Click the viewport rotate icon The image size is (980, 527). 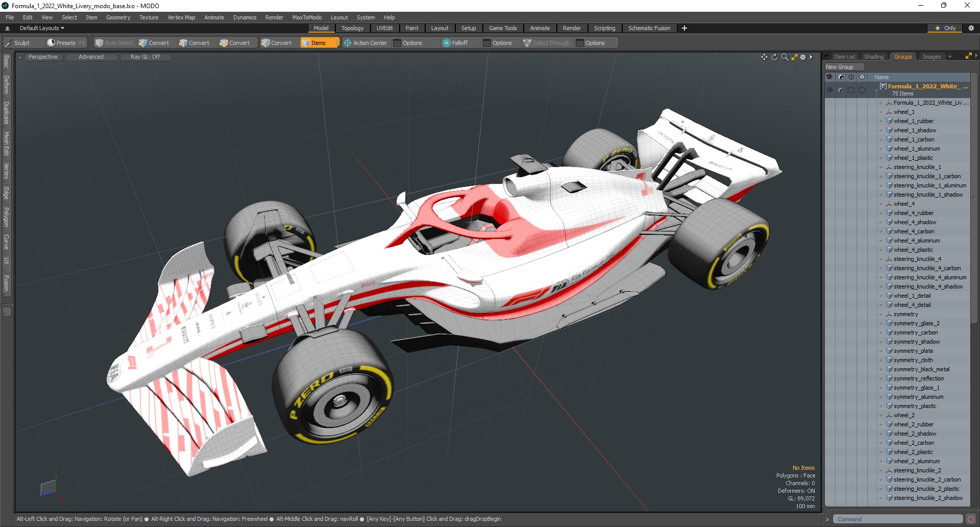tap(774, 57)
